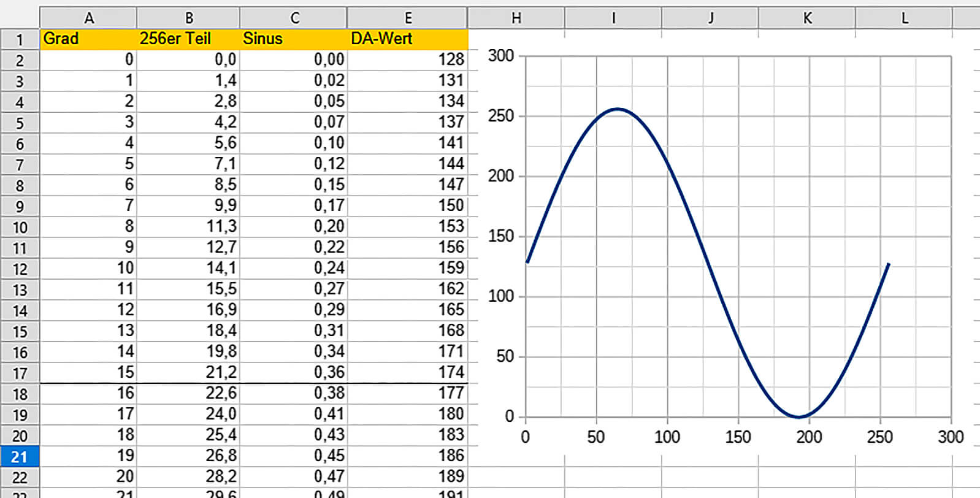Select the column K header

pos(807,18)
